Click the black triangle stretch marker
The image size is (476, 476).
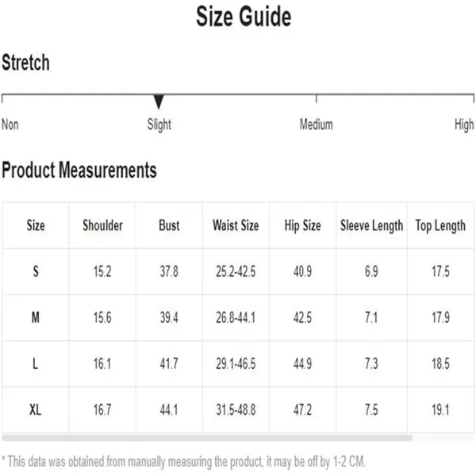click(159, 102)
